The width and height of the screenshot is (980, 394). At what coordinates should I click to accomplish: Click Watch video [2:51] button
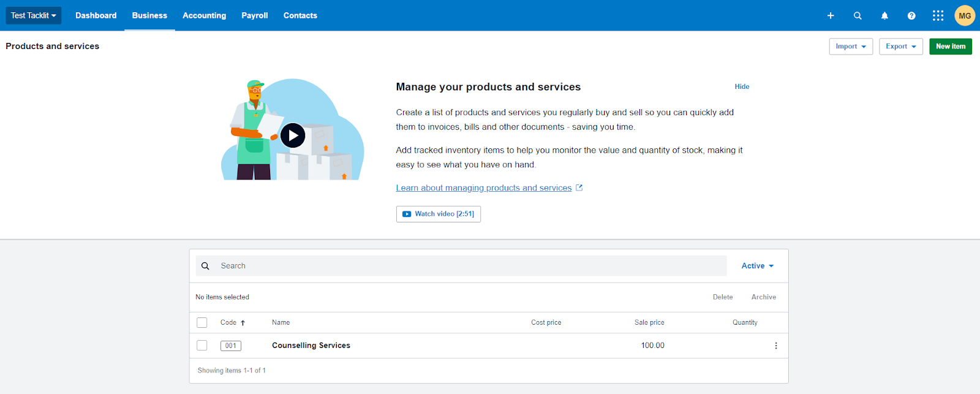(x=439, y=214)
